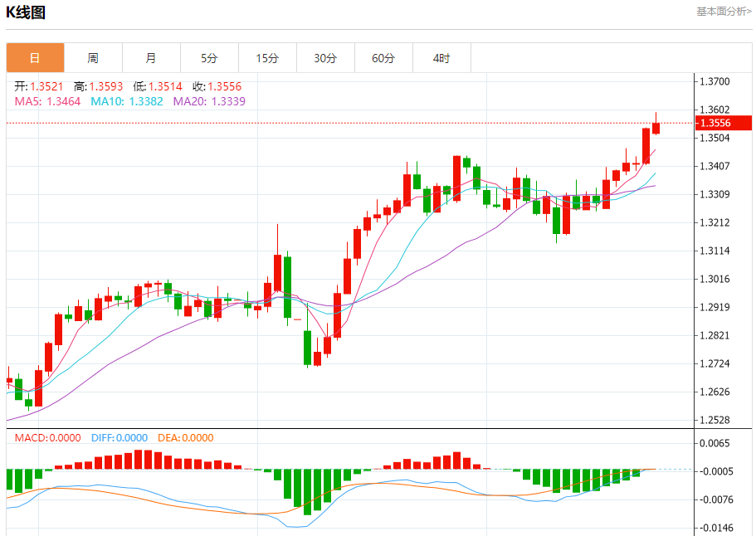Click the K线图 heading

[x=26, y=12]
